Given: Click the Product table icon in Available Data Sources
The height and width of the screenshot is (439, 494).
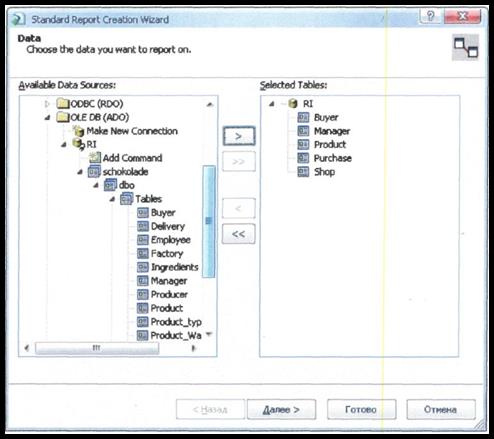Looking at the screenshot, I should [x=143, y=308].
